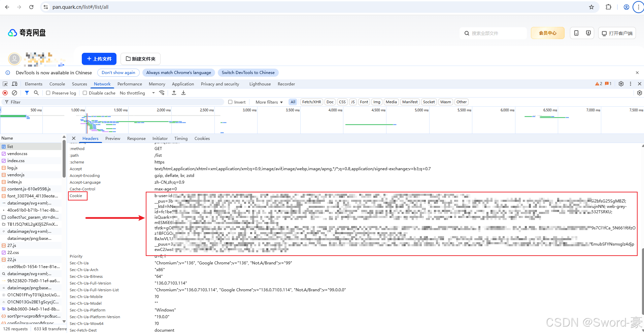The image size is (644, 333).
Task: Open the Response tab
Action: 136,138
